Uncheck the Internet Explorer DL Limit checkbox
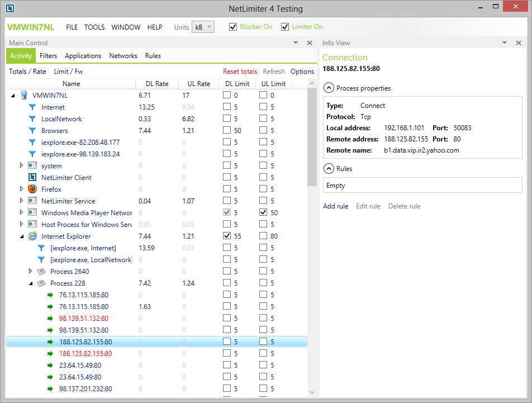 (x=226, y=236)
